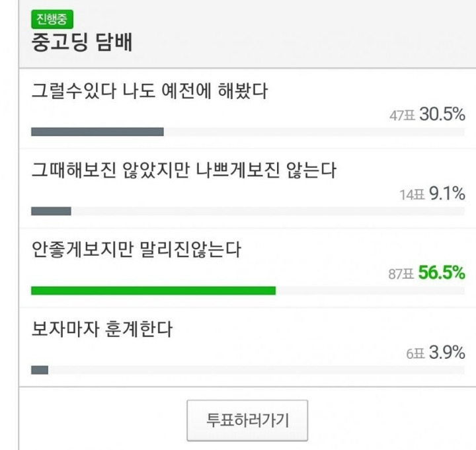Select option 그럴수있다 나도 예전에 해봤다
Screen dimensions: 476x450
[x=149, y=91]
